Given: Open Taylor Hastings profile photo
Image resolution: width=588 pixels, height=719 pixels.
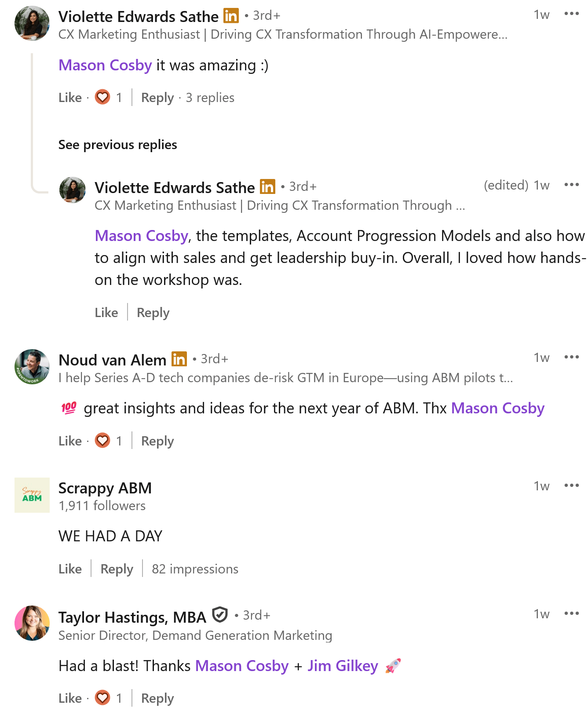Looking at the screenshot, I should (x=32, y=623).
